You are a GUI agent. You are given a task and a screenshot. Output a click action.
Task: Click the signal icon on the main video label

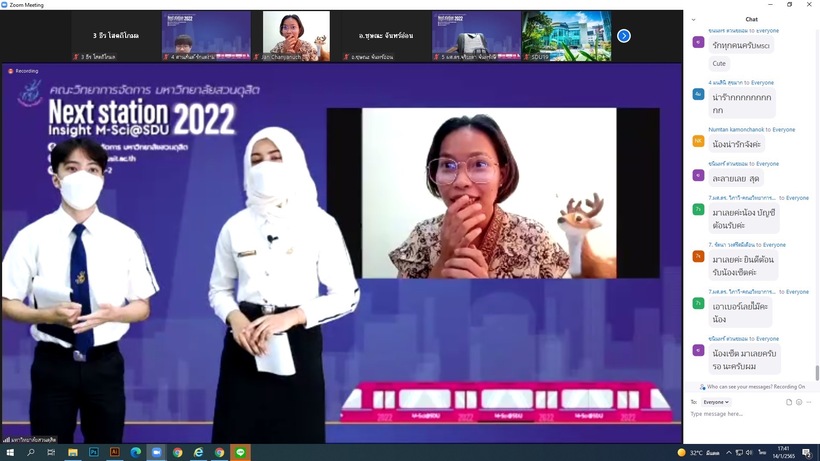(x=6, y=440)
